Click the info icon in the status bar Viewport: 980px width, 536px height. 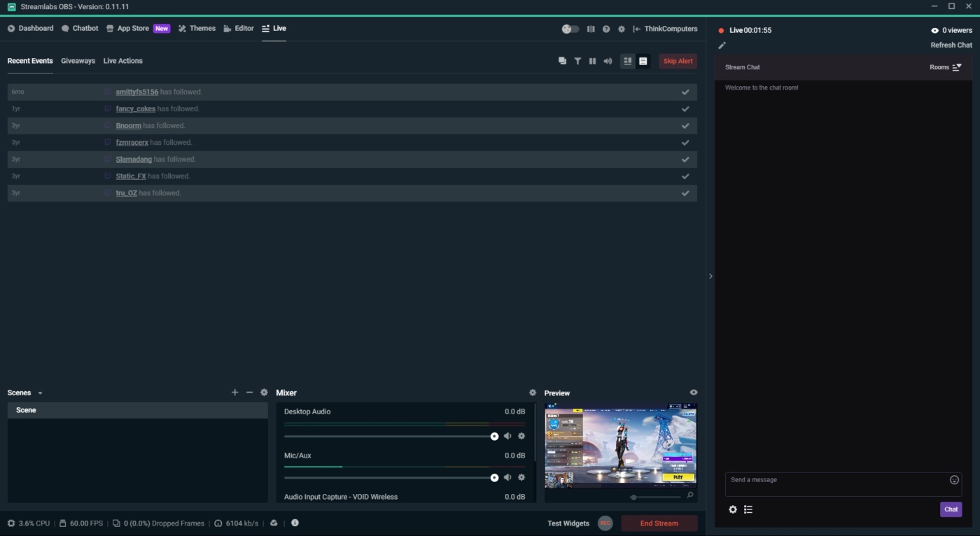(295, 523)
